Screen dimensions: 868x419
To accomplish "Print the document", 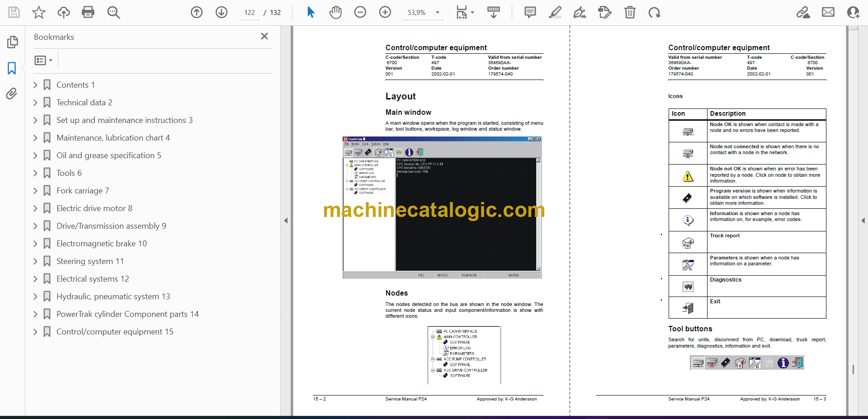I will (x=88, y=12).
